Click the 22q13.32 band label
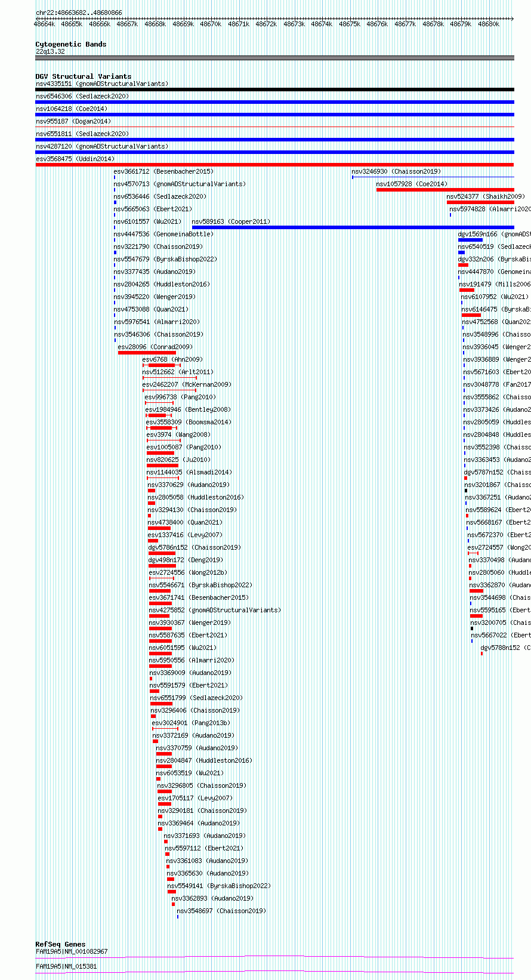This screenshot has width=531, height=980. (50, 51)
